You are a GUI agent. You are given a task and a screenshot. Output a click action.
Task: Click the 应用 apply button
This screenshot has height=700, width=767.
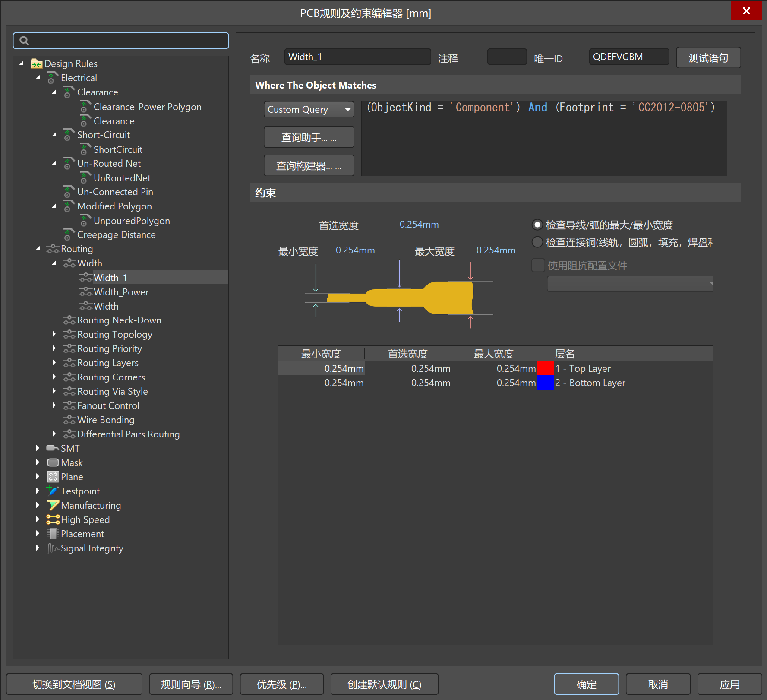pyautogui.click(x=729, y=684)
